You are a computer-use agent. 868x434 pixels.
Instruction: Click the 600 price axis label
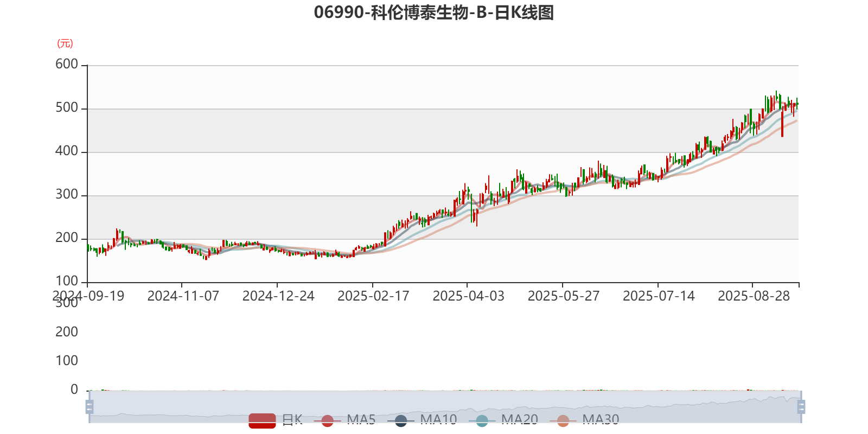pyautogui.click(x=67, y=64)
